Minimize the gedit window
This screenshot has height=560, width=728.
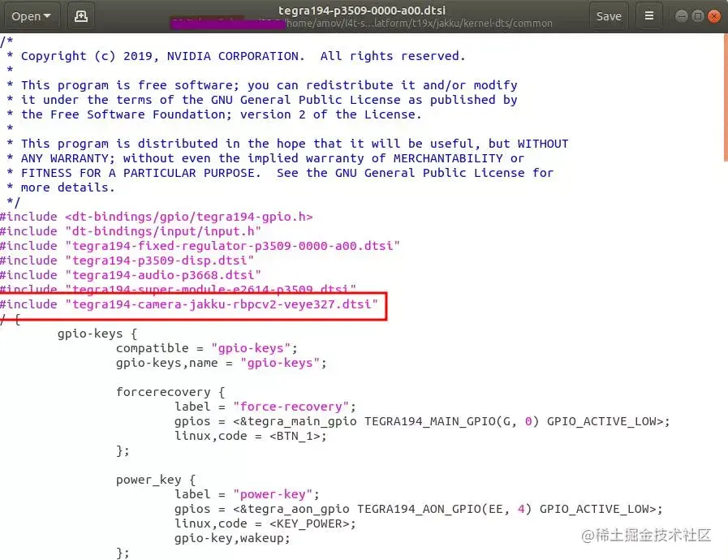click(x=681, y=16)
